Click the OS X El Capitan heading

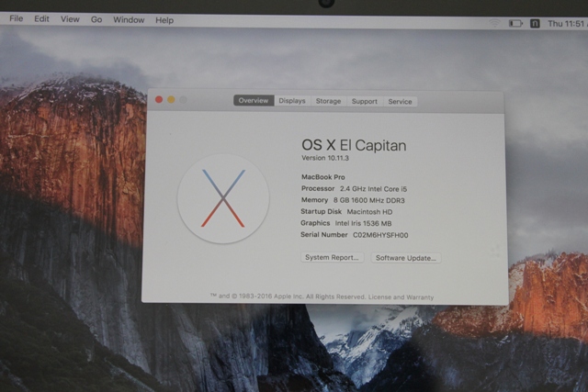(x=354, y=145)
